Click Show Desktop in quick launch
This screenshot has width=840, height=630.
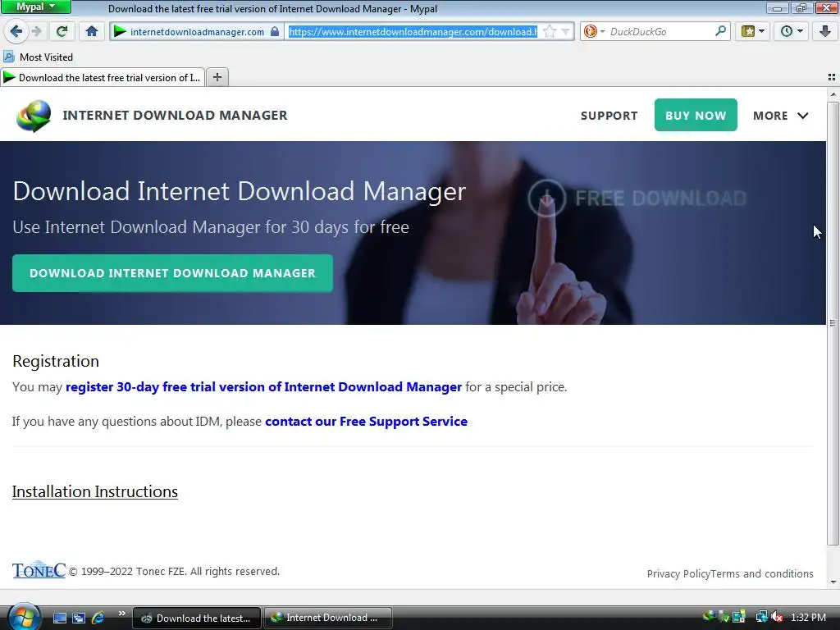59,618
